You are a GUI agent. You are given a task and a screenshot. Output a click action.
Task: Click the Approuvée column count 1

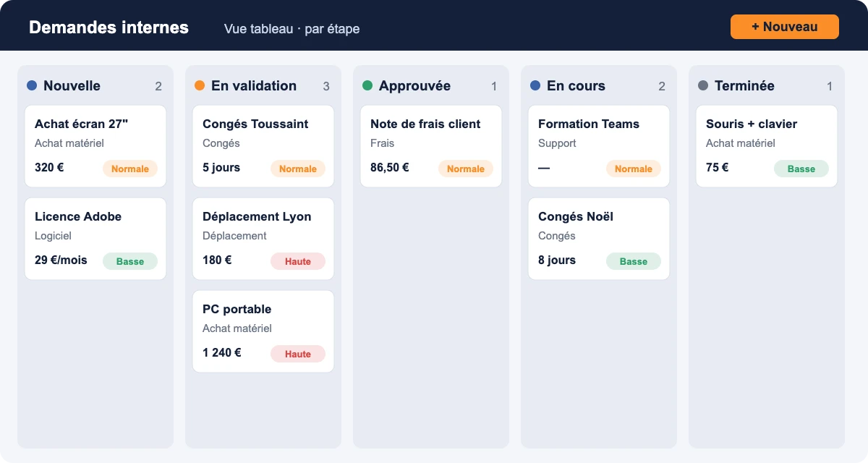click(494, 86)
